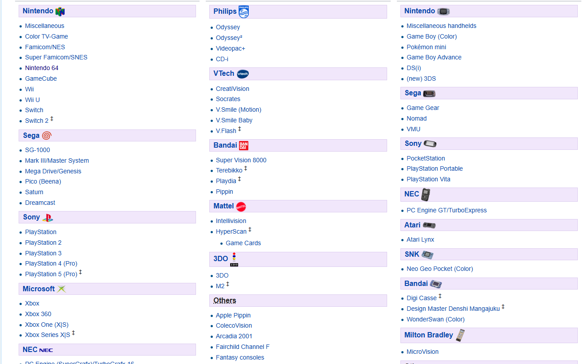588x364 pixels.
Task: Click the green Xbox logo beside Microsoft
Action: click(62, 289)
